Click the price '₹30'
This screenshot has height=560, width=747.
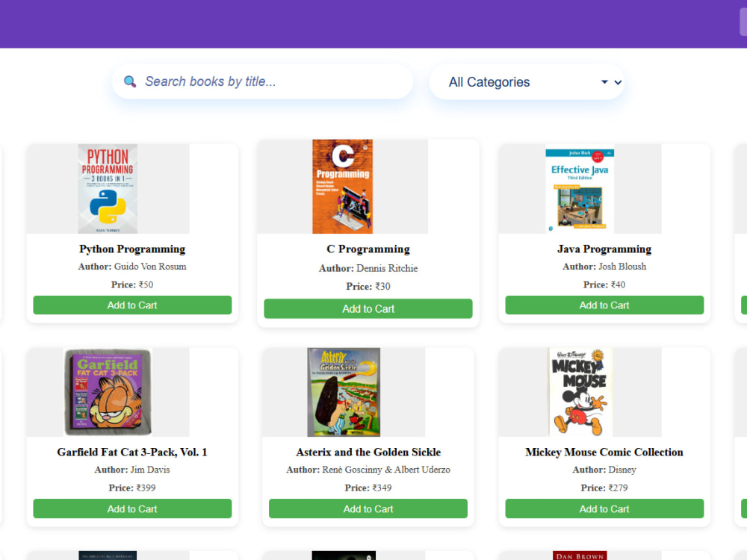(382, 287)
